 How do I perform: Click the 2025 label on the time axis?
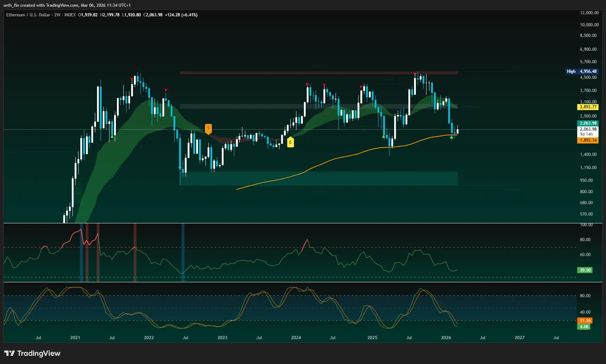372,338
